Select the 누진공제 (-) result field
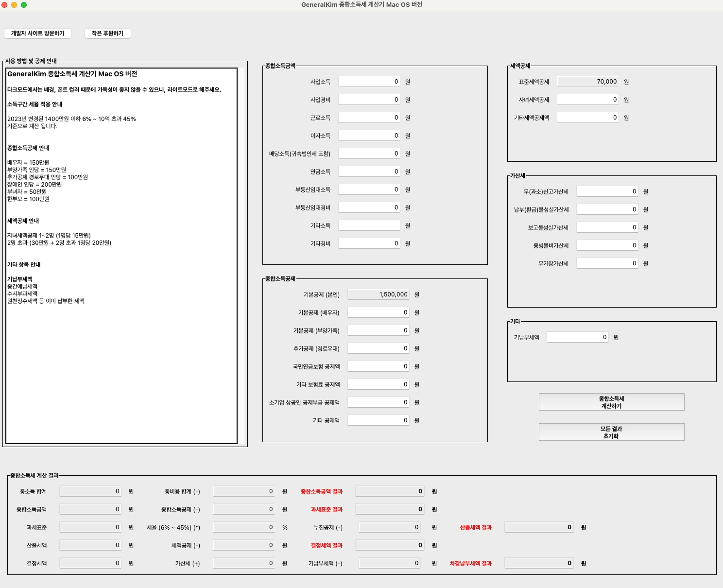 390,527
